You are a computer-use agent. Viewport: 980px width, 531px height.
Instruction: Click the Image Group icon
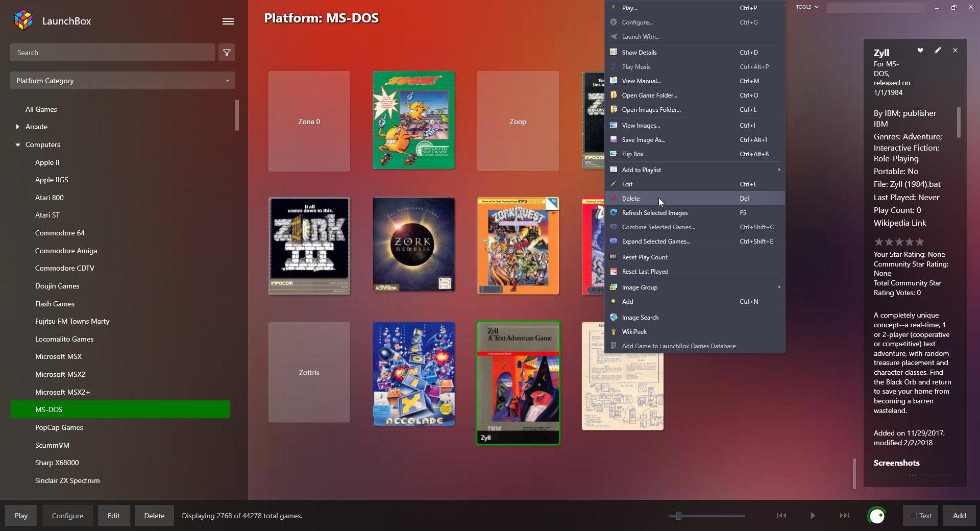614,287
